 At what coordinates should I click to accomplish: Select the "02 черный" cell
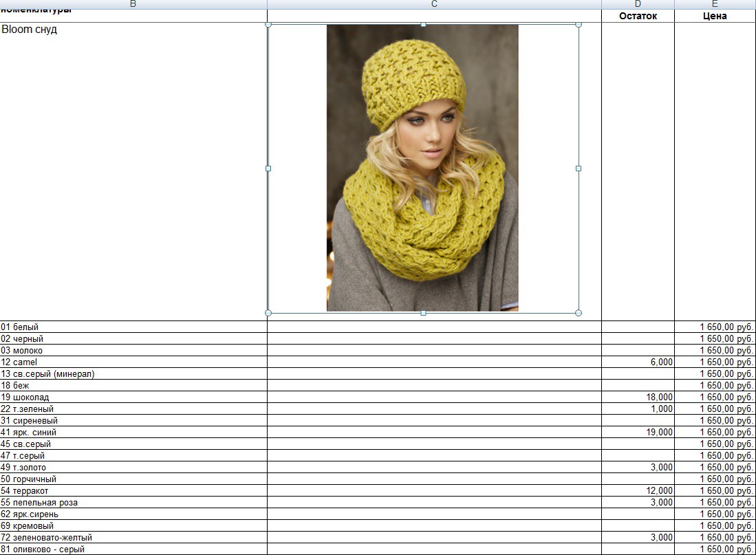pyautogui.click(x=133, y=338)
